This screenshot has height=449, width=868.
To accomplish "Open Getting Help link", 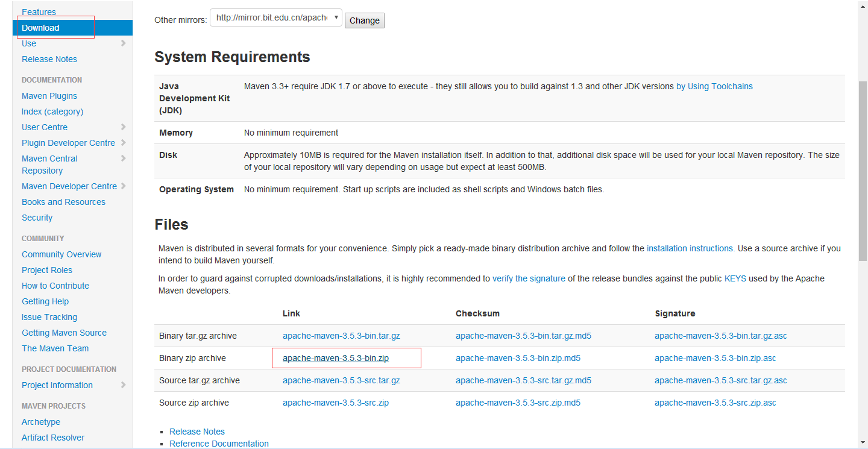I will click(45, 301).
